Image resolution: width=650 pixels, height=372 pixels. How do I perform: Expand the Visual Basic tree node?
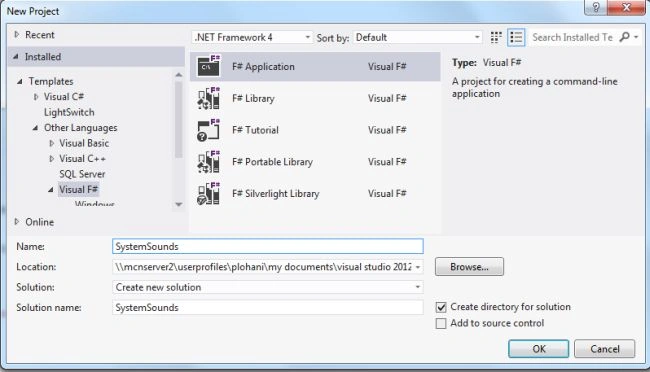51,143
